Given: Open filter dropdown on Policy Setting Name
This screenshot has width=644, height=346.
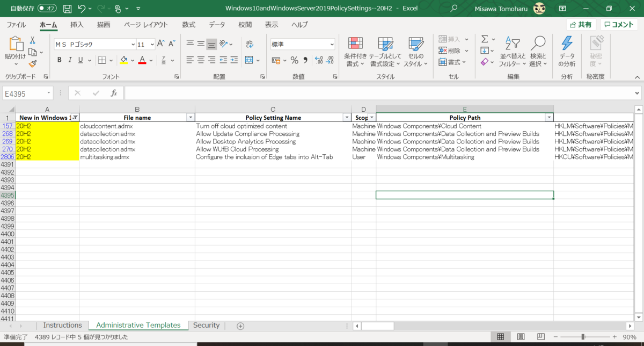Looking at the screenshot, I should tap(347, 118).
